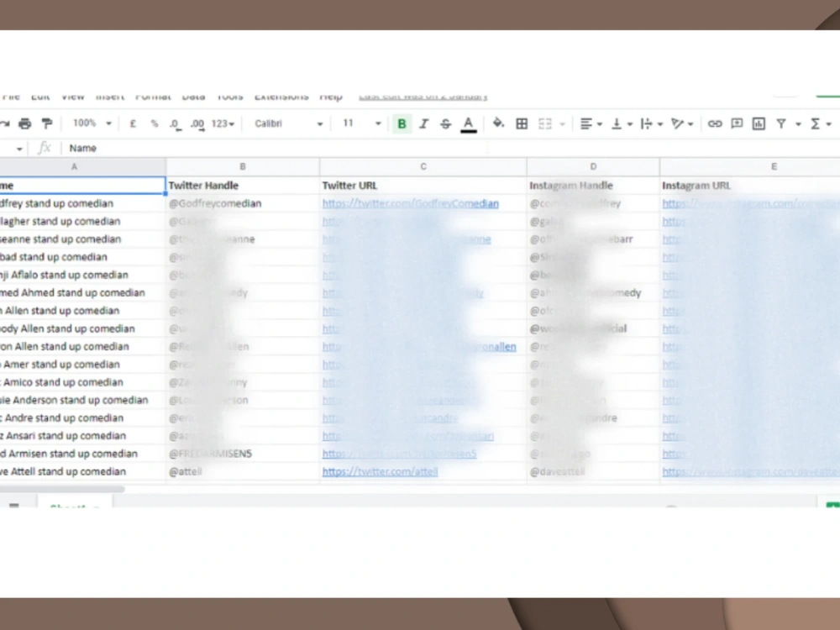Open the name box dropdown arrow
This screenshot has height=630, width=840.
[x=19, y=149]
